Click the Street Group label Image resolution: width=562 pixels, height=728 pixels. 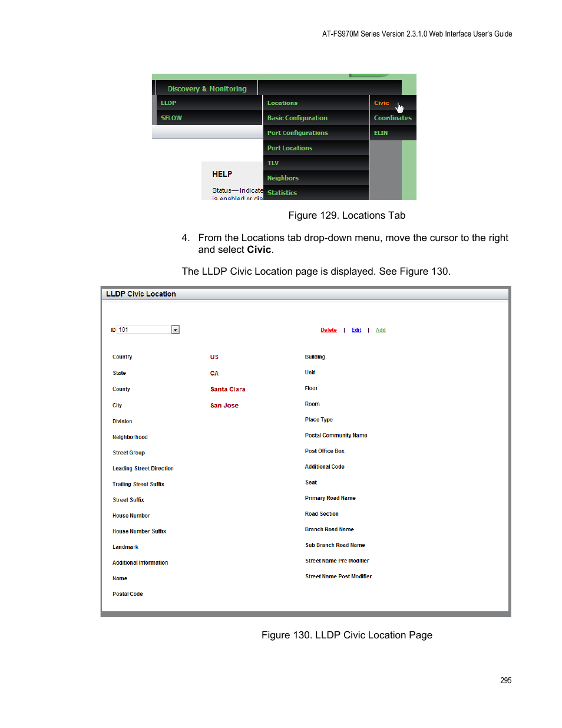pyautogui.click(x=129, y=453)
